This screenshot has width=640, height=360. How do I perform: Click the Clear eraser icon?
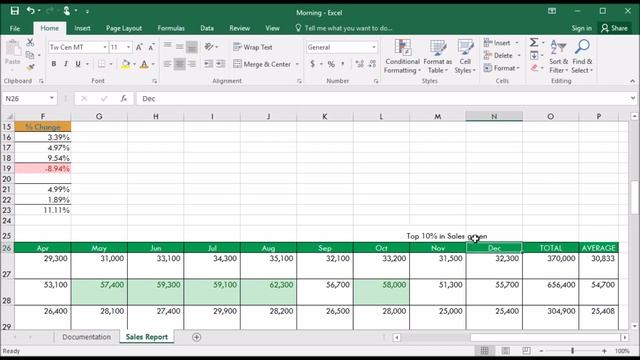534,68
